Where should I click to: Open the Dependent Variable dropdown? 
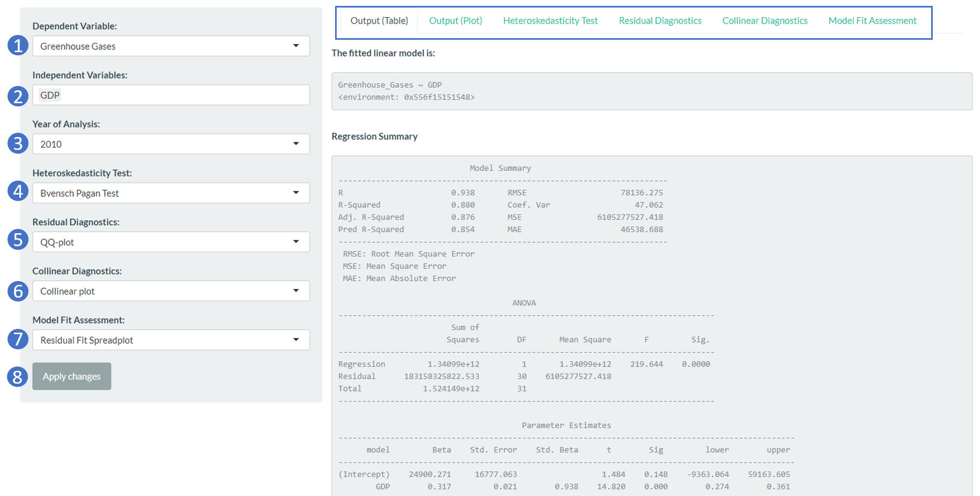tap(171, 46)
